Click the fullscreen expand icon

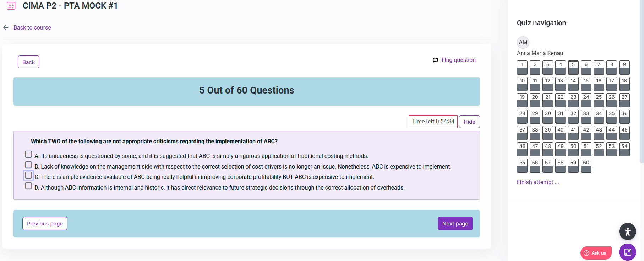[627, 252]
